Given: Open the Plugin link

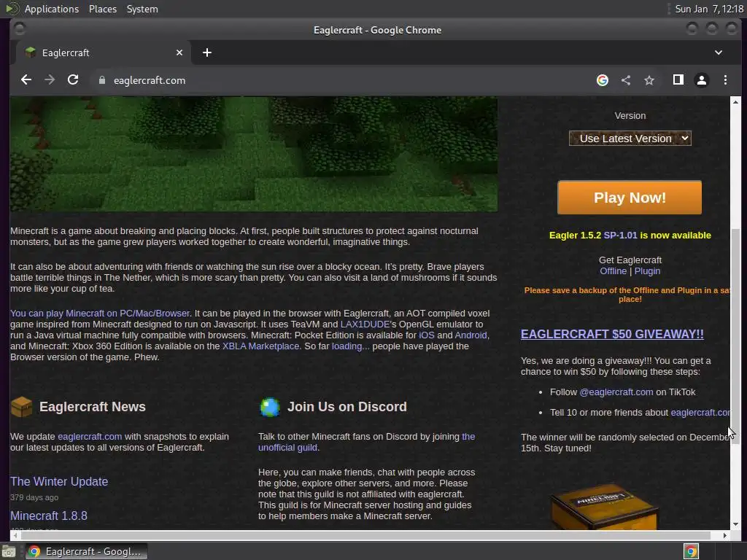Looking at the screenshot, I should tap(647, 271).
